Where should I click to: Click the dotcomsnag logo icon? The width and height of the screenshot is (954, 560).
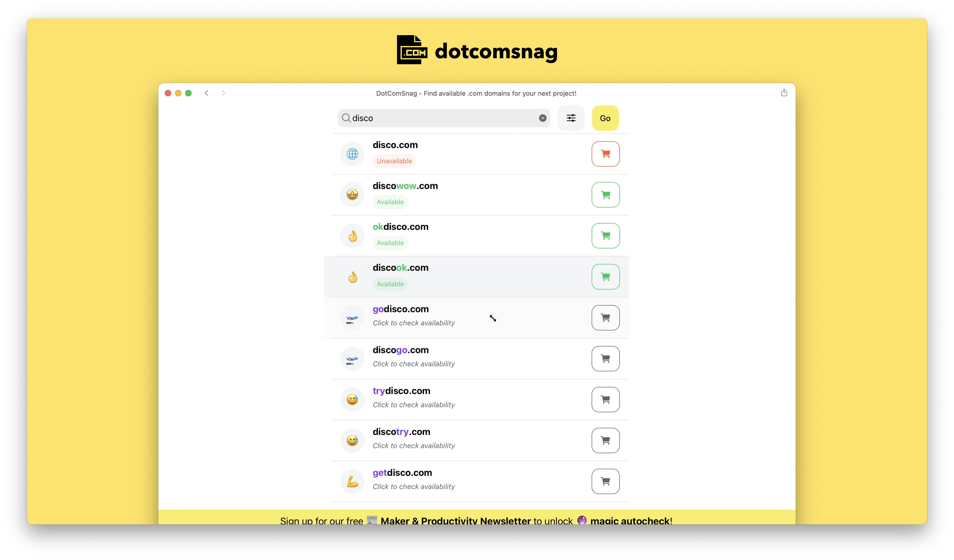click(x=412, y=50)
